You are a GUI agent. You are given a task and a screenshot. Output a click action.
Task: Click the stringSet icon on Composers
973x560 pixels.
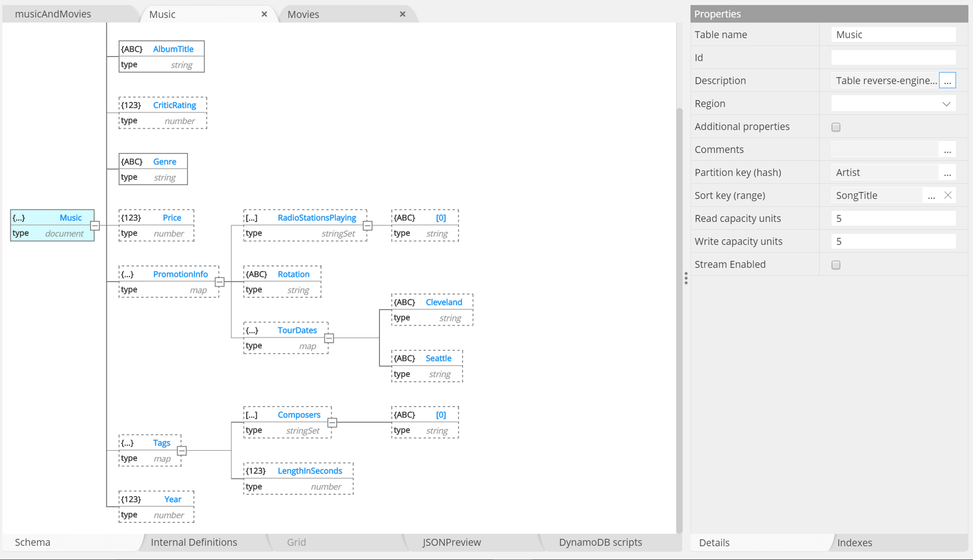coord(251,415)
